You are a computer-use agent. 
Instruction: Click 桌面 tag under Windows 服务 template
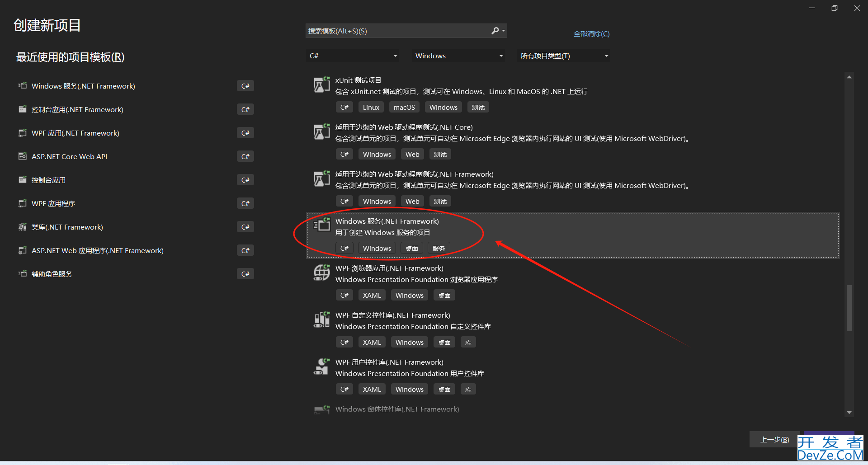coord(412,248)
